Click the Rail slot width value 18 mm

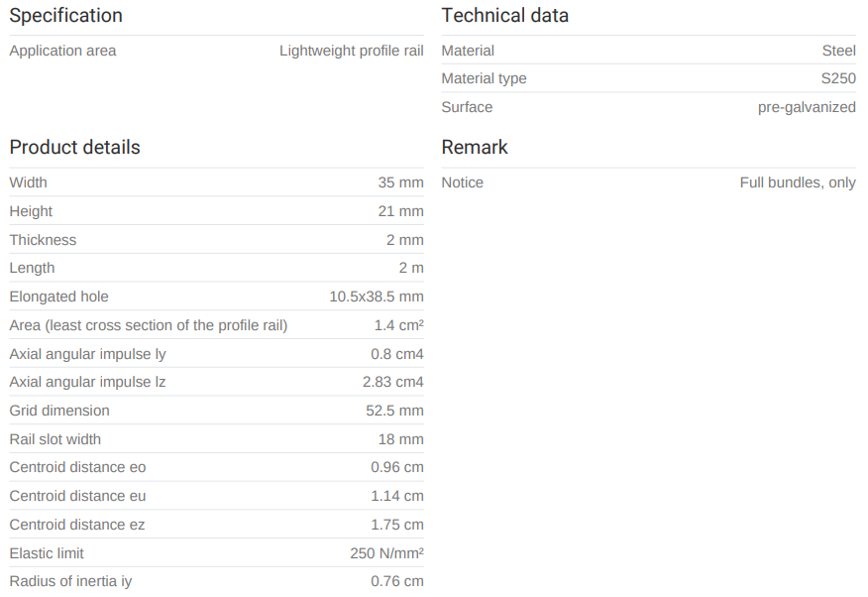tap(400, 439)
